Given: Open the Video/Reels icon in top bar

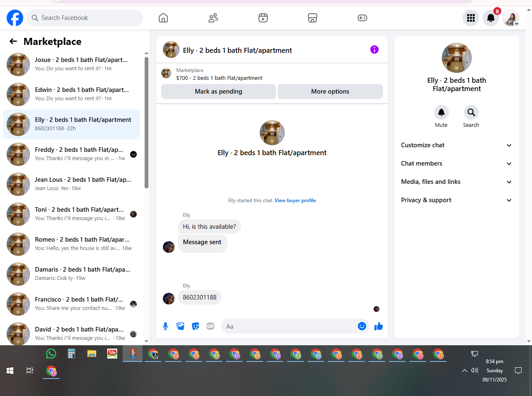Looking at the screenshot, I should click(263, 18).
